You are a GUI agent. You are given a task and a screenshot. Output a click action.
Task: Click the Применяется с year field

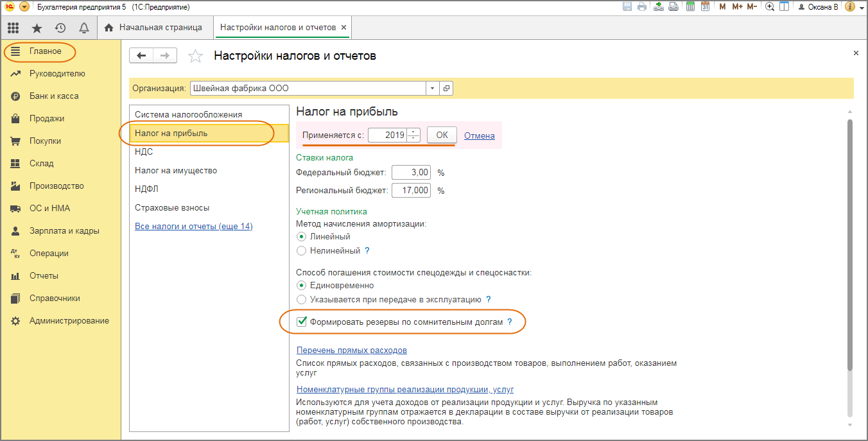388,135
